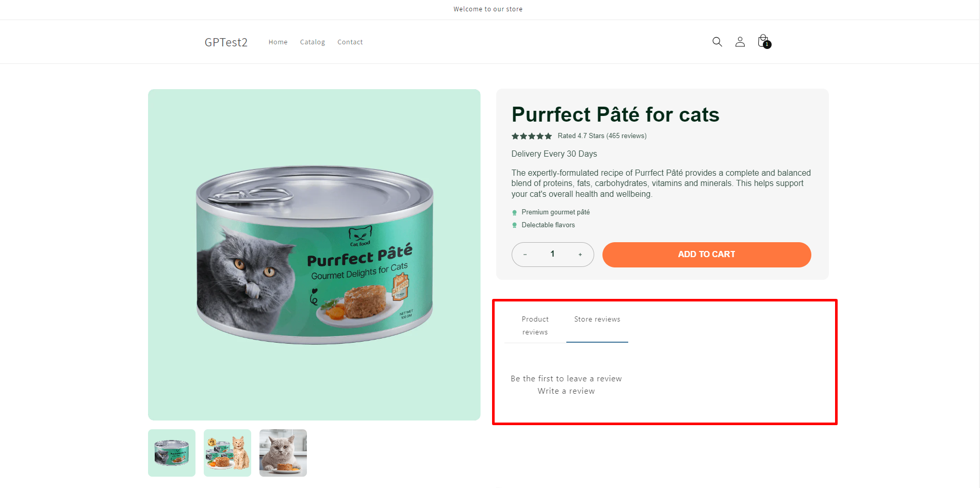Open the shopping cart bag icon
The width and height of the screenshot is (980, 488).
763,41
